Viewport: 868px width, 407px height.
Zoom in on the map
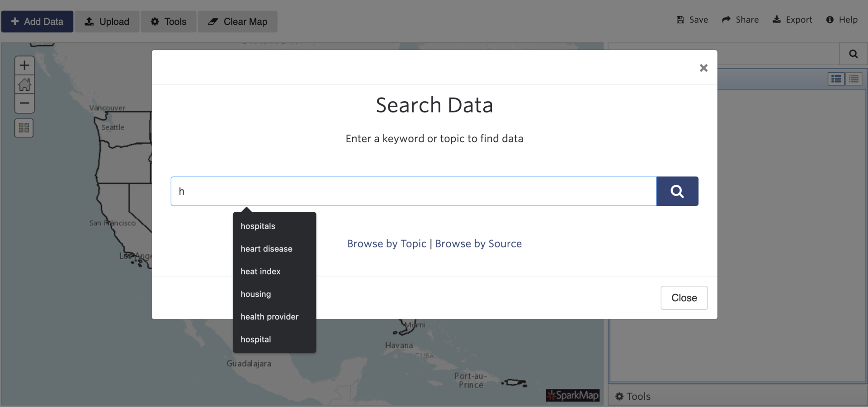[24, 65]
